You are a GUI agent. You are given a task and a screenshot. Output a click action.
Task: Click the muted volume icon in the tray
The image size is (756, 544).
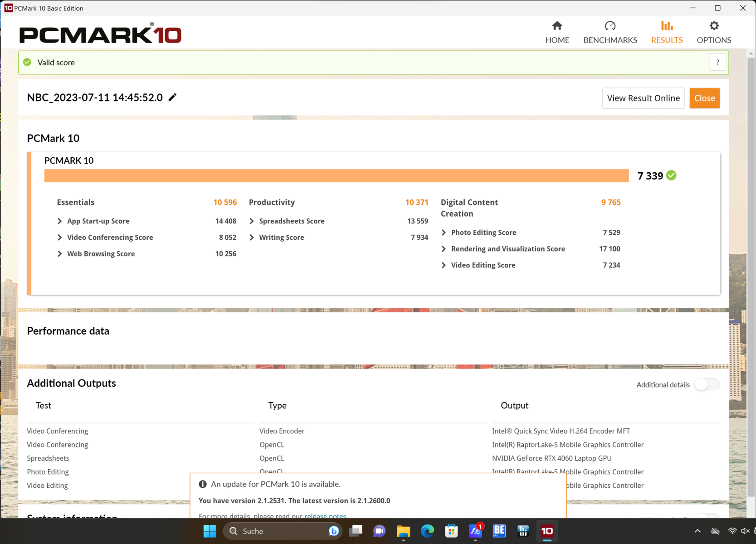[x=745, y=531]
